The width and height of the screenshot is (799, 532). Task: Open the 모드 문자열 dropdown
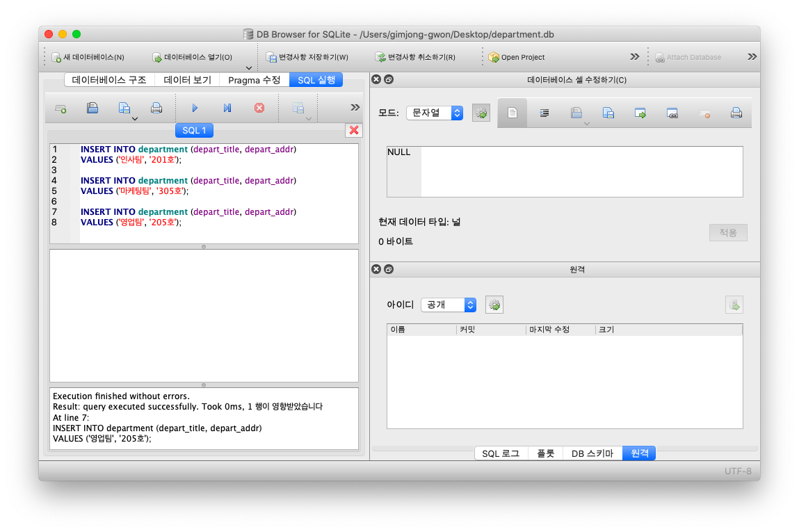[435, 113]
